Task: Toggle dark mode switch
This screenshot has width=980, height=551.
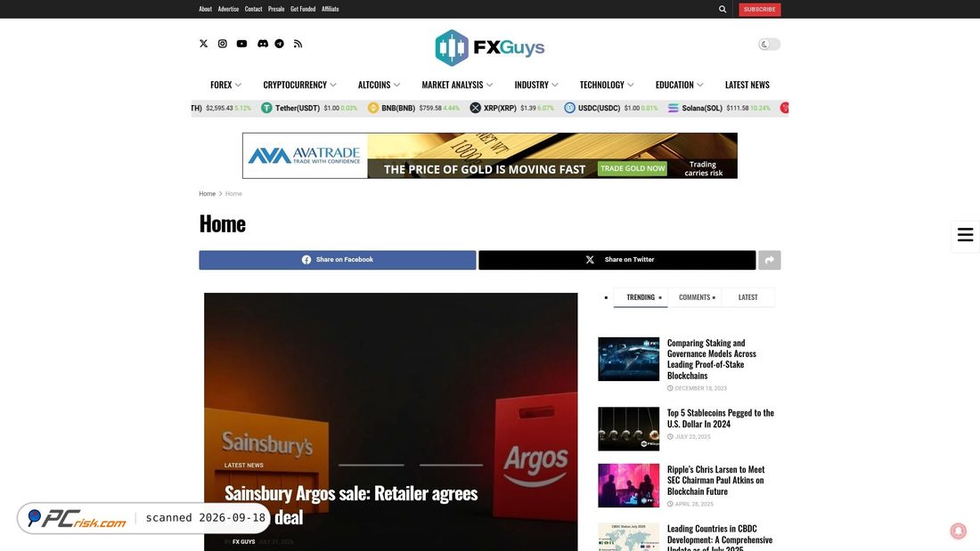Action: [770, 45]
